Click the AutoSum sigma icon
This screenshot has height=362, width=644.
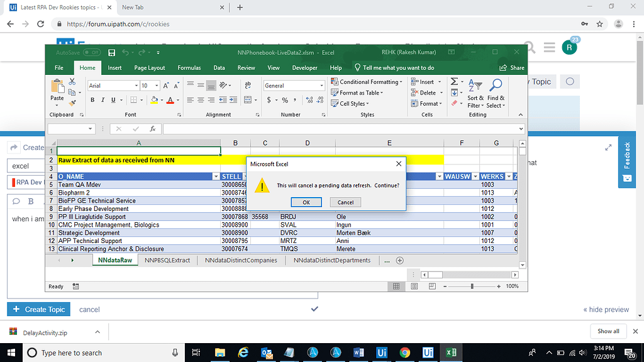pyautogui.click(x=455, y=82)
